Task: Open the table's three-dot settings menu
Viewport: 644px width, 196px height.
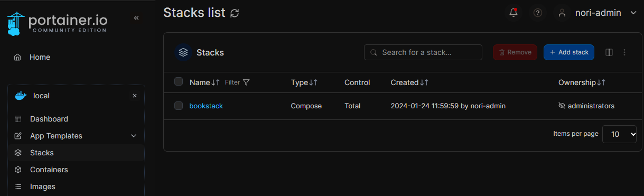Action: pos(624,52)
